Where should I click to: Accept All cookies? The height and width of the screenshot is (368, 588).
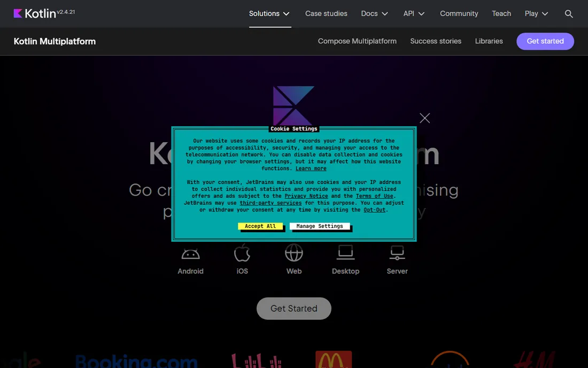(x=260, y=226)
